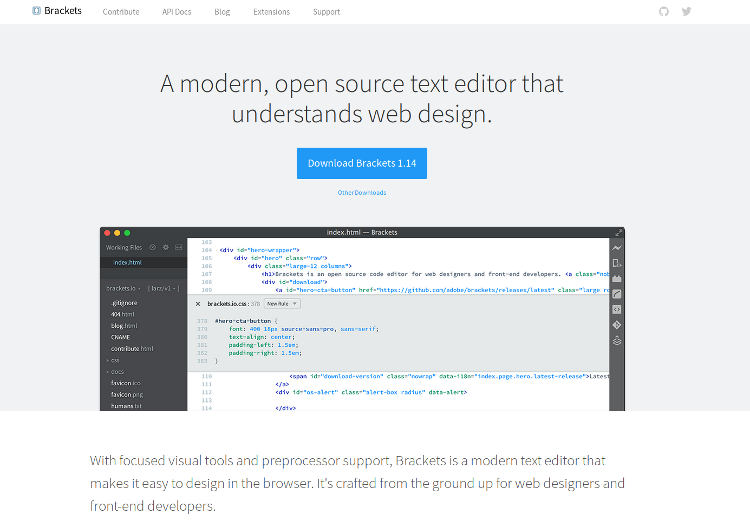Click the yellow minimize dot in Brackets window
The image size is (750, 521).
(117, 233)
